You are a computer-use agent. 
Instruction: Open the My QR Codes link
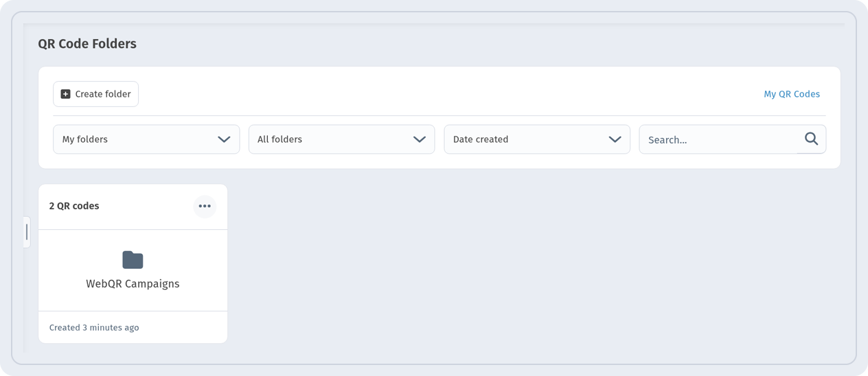tap(792, 94)
